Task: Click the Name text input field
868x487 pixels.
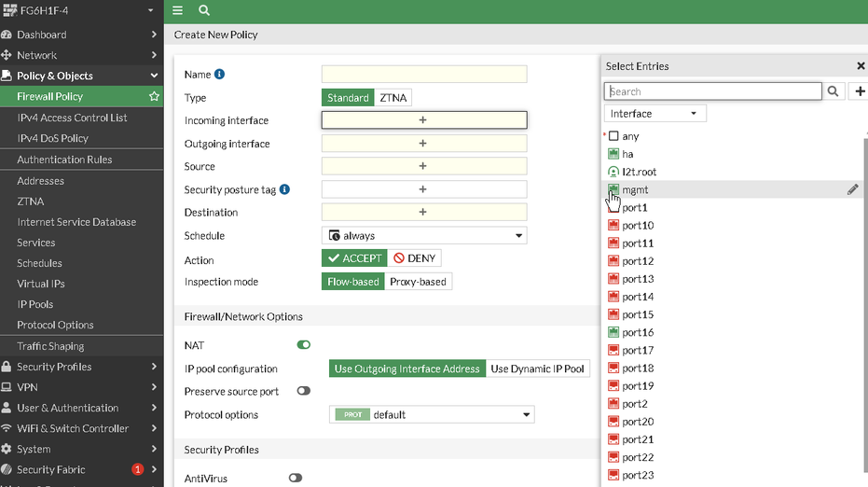Action: click(x=424, y=75)
